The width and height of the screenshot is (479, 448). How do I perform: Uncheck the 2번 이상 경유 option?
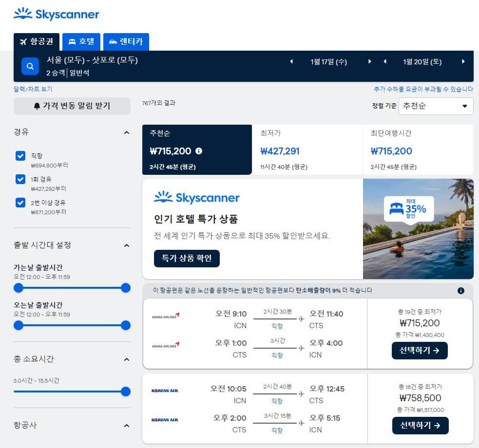point(20,203)
